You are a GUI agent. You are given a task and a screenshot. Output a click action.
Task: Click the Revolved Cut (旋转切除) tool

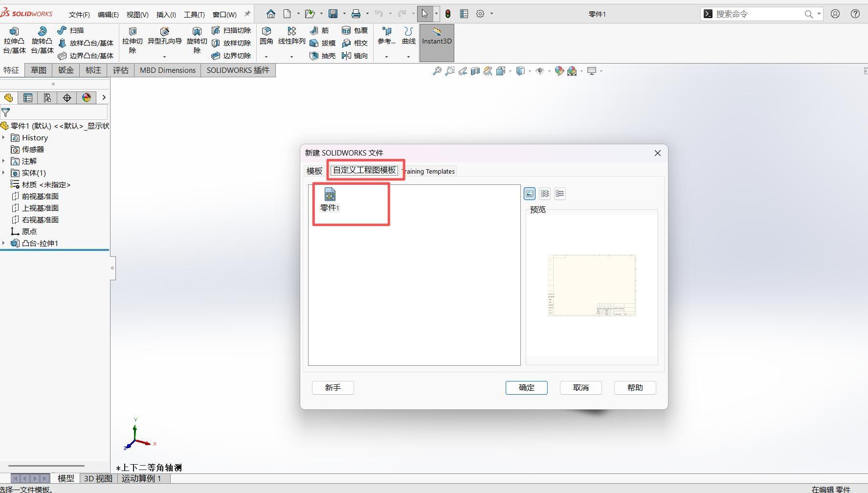pos(197,41)
